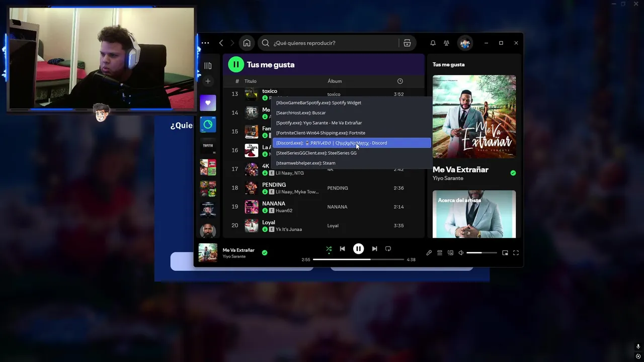Open artist Huan62 link
This screenshot has width=644, height=362.
[x=284, y=211]
